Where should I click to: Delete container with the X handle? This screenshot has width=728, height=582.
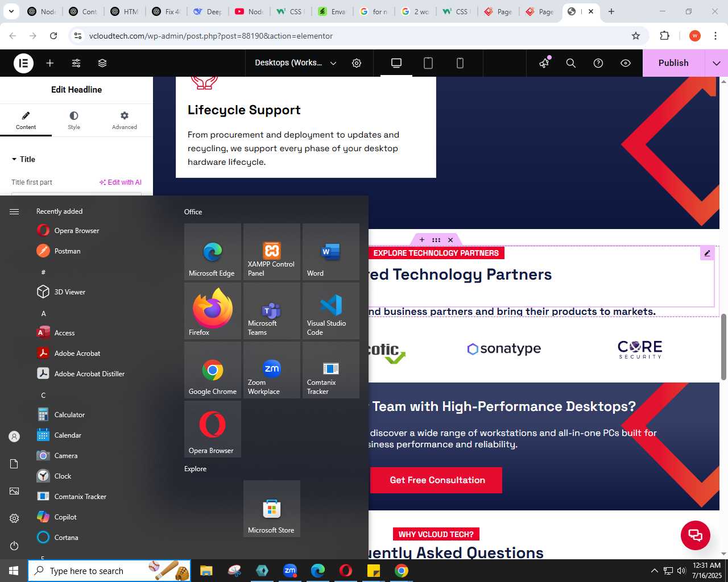[x=450, y=240]
